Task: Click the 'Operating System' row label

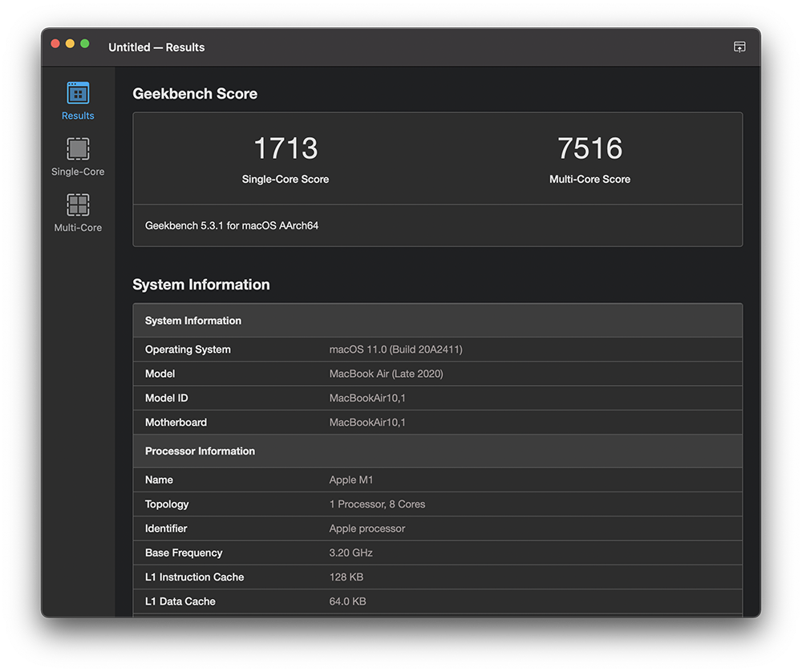Action: (188, 350)
